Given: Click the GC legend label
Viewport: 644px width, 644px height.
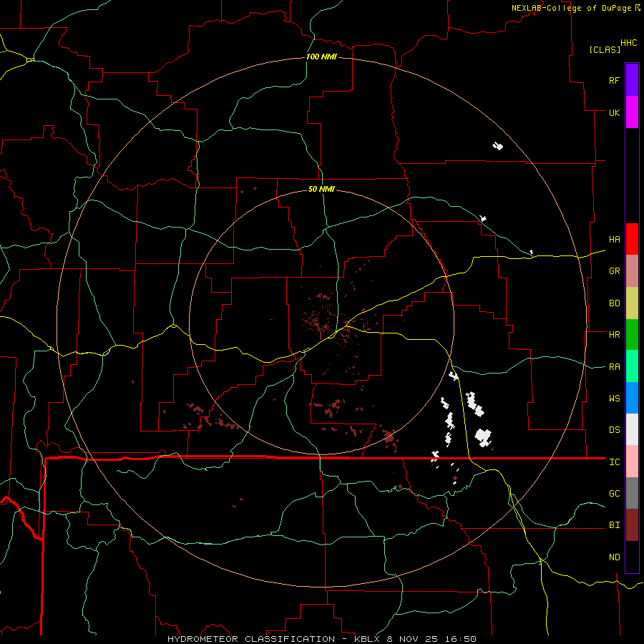Looking at the screenshot, I should tap(614, 494).
